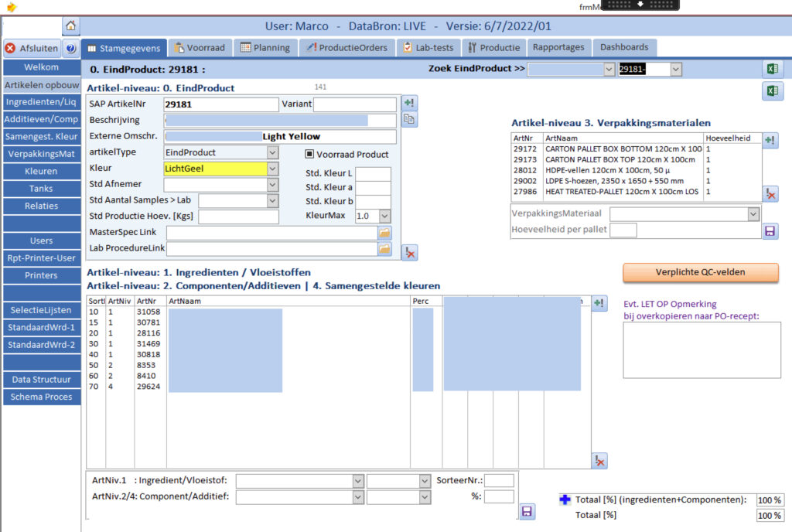Switch to the ProductieOrders tab
This screenshot has width=792, height=532.
pyautogui.click(x=346, y=47)
